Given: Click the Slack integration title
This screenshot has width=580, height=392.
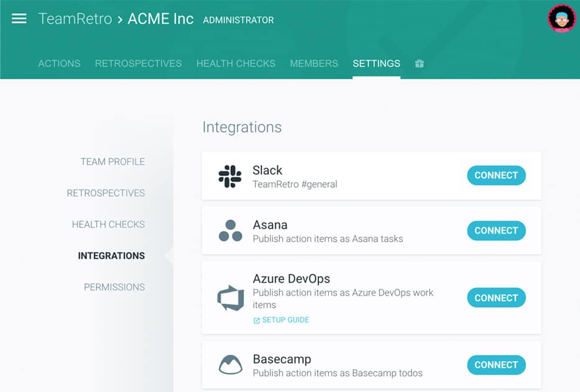Looking at the screenshot, I should pos(267,170).
